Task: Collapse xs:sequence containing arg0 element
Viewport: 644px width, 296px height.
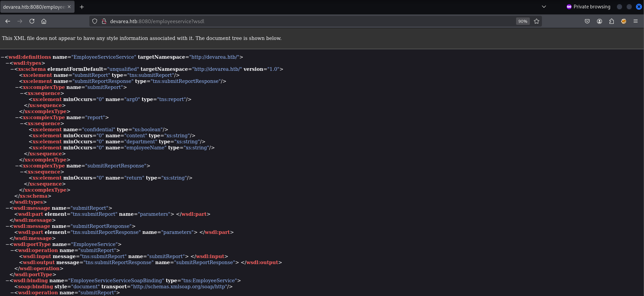Action: click(x=21, y=93)
